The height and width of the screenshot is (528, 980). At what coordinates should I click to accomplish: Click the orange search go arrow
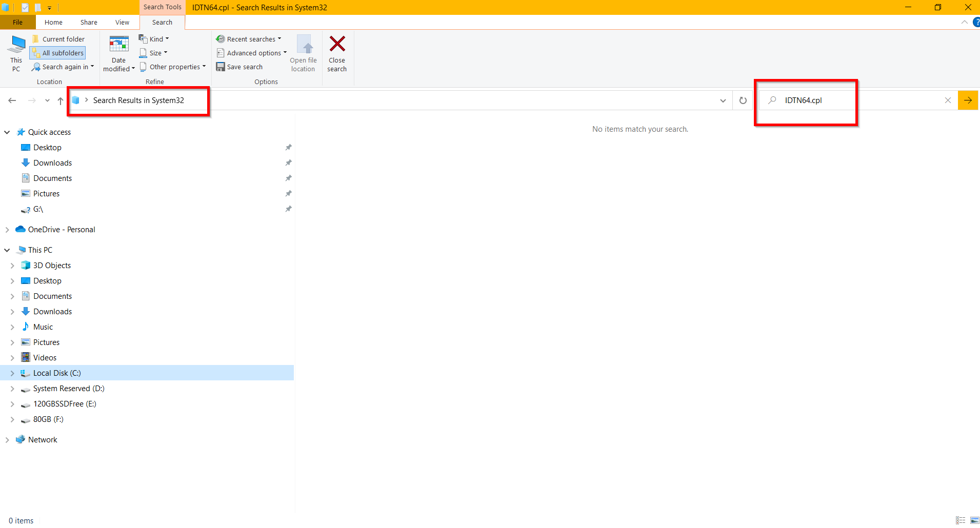click(x=968, y=100)
